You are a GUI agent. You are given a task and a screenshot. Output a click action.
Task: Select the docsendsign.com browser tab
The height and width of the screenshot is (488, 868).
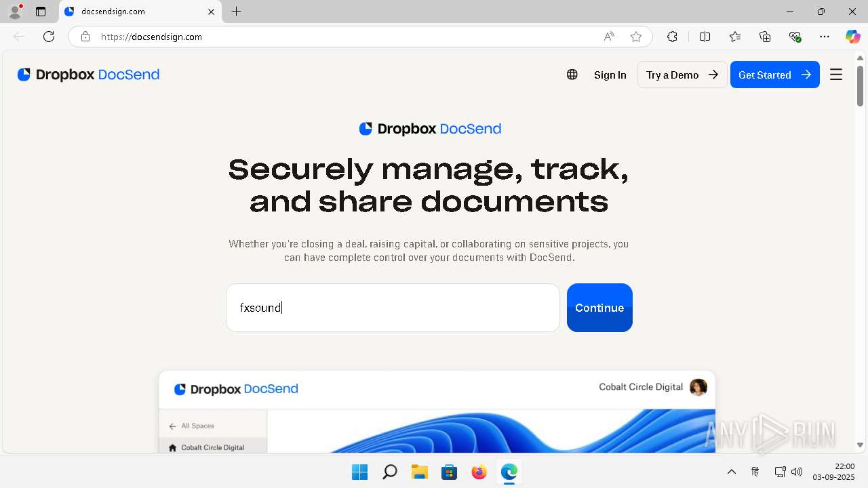point(139,12)
